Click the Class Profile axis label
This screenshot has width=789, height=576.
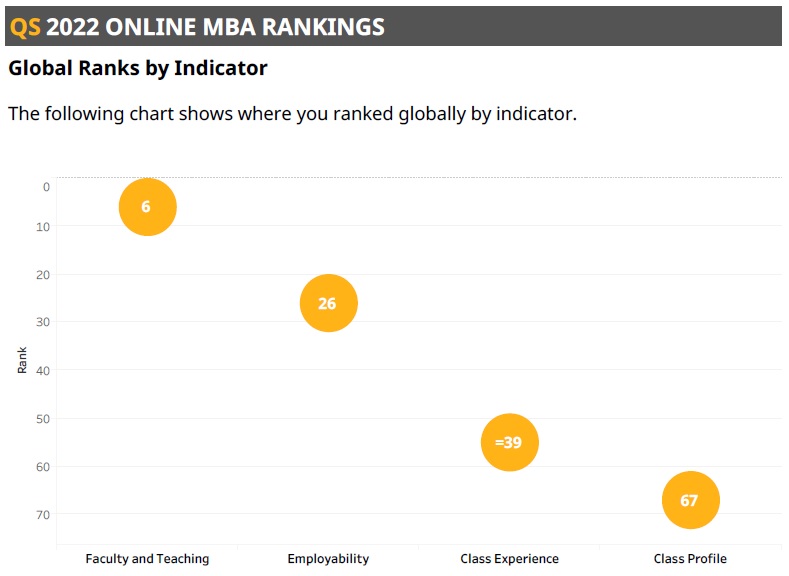click(690, 559)
